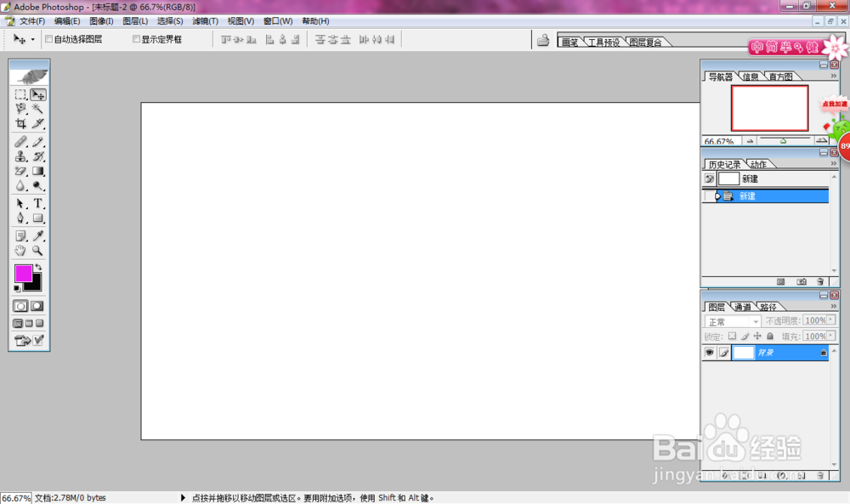Open opacity slider arrow in Layers panel

click(x=831, y=320)
